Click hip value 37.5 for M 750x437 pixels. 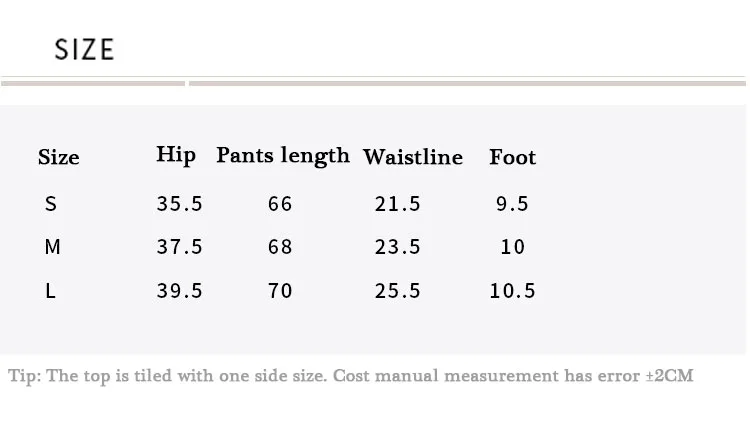[x=179, y=247]
